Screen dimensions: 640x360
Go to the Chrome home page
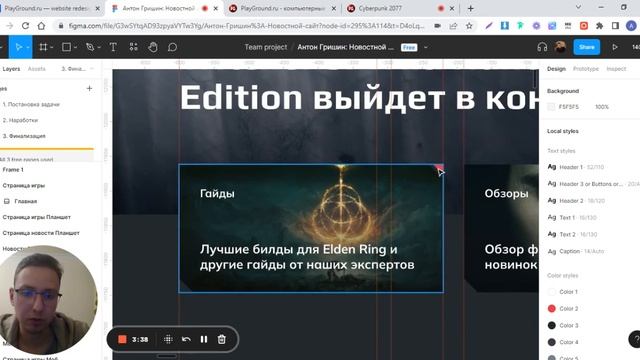click(x=41, y=26)
